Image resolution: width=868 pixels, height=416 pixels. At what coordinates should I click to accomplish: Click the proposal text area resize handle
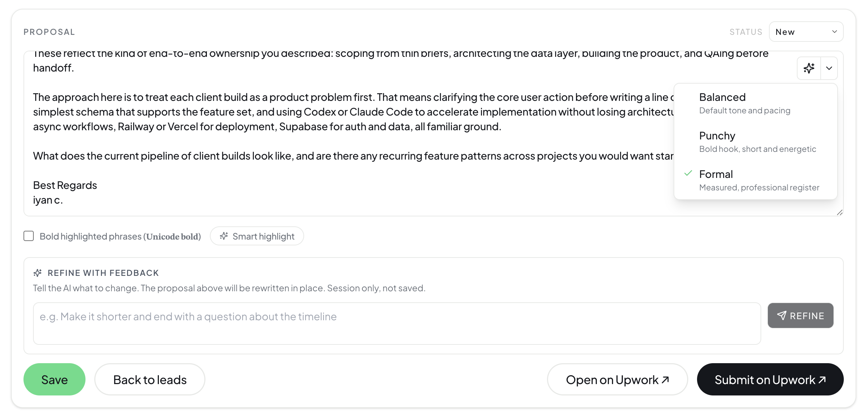tap(840, 212)
